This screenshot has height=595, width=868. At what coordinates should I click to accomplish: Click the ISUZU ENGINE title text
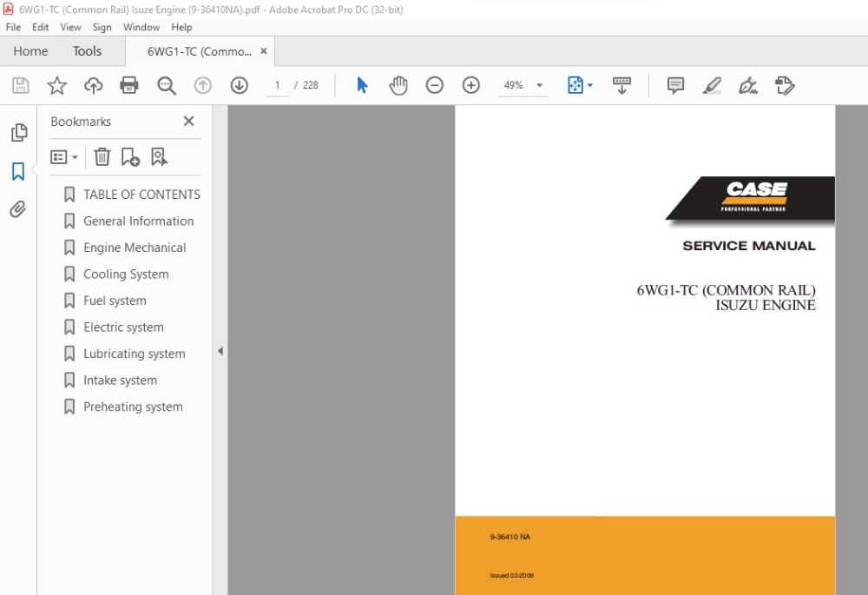point(765,305)
